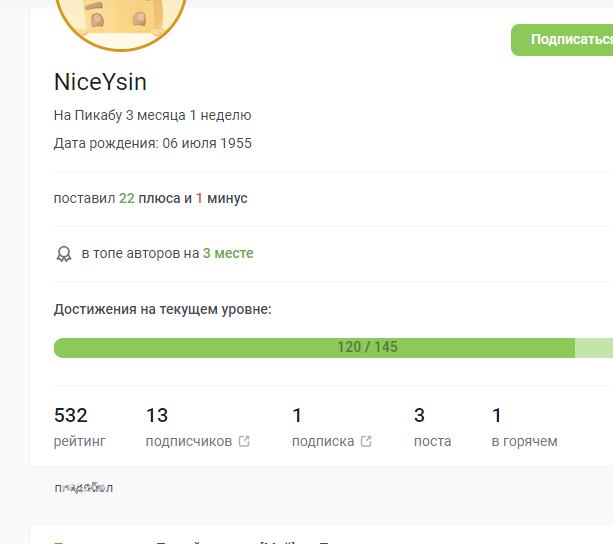
Task: Open external link icon beside подписка
Action: click(x=366, y=441)
